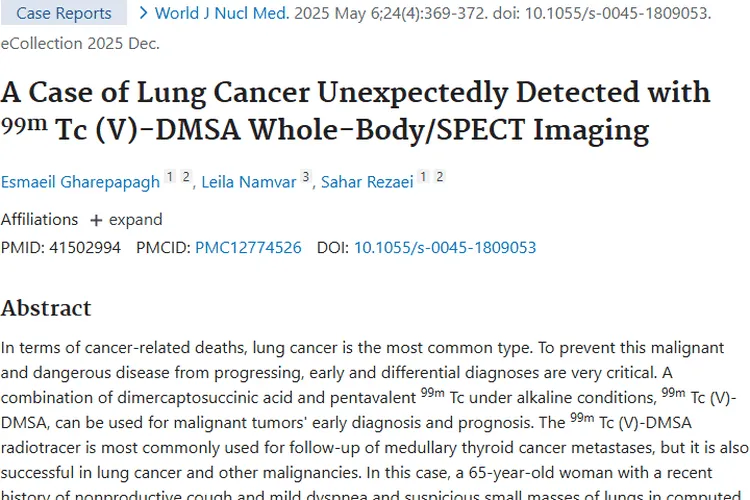Click the PMID number 41502994
Screen dimensions: 750x500
click(84, 247)
